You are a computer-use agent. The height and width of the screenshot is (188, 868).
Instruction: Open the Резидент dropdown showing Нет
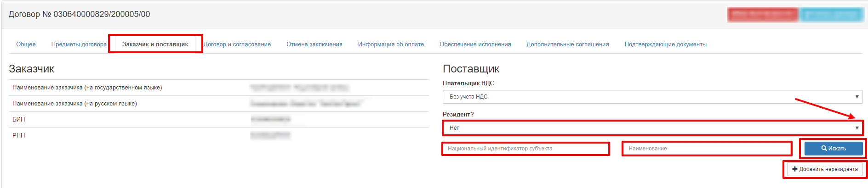652,128
